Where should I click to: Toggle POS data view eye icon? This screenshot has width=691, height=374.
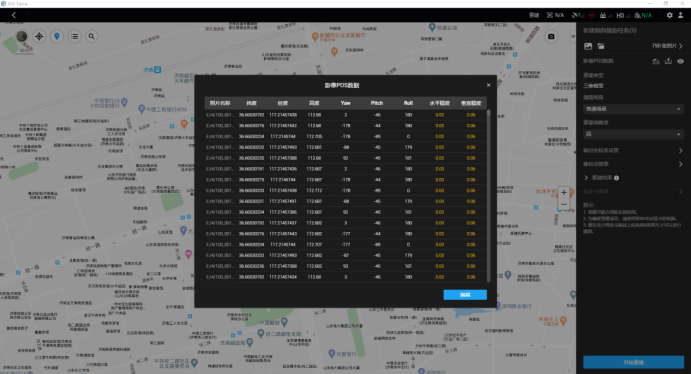680,61
